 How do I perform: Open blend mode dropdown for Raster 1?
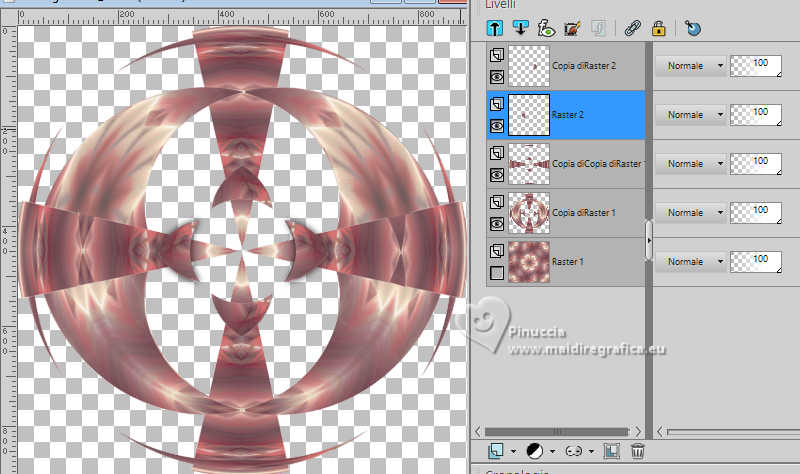click(691, 262)
